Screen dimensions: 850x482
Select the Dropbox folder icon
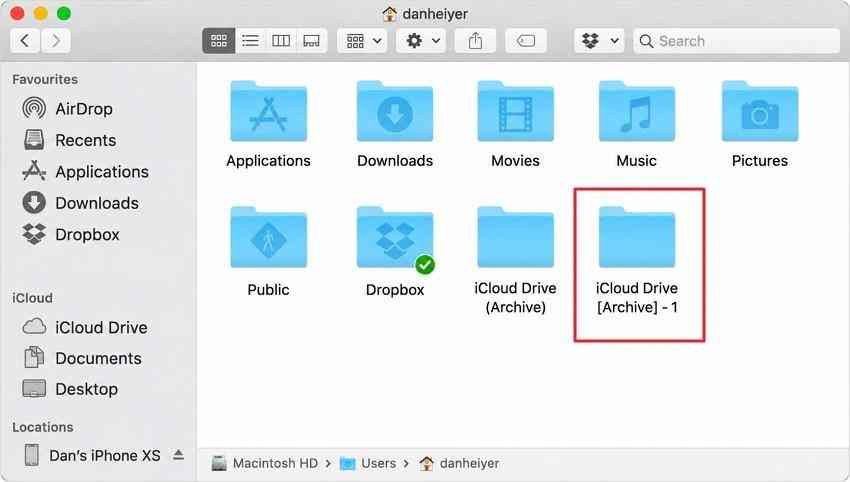[395, 237]
